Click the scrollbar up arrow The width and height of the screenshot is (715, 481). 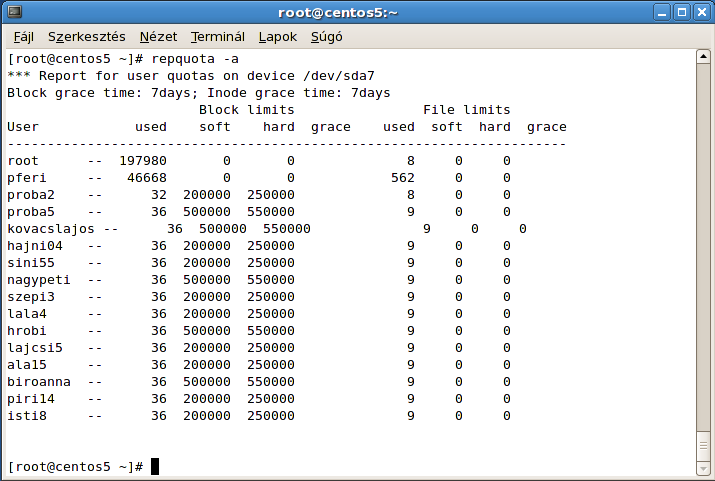click(x=704, y=58)
